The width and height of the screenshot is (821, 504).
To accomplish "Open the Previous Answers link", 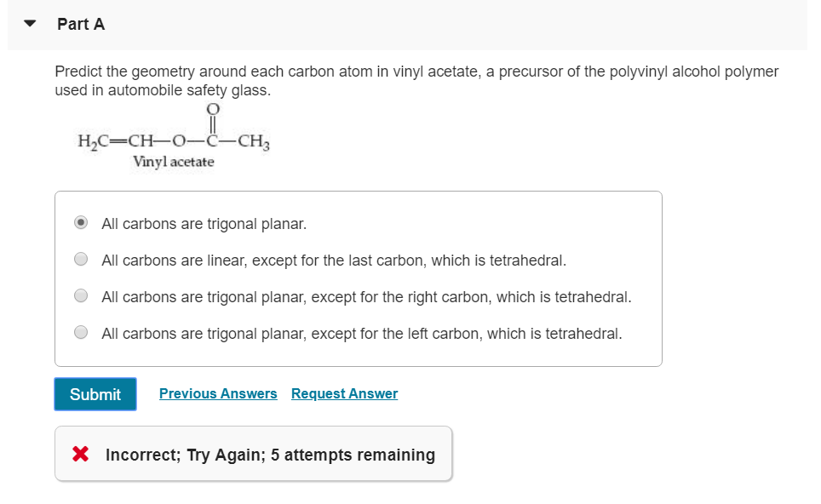I will (x=218, y=393).
